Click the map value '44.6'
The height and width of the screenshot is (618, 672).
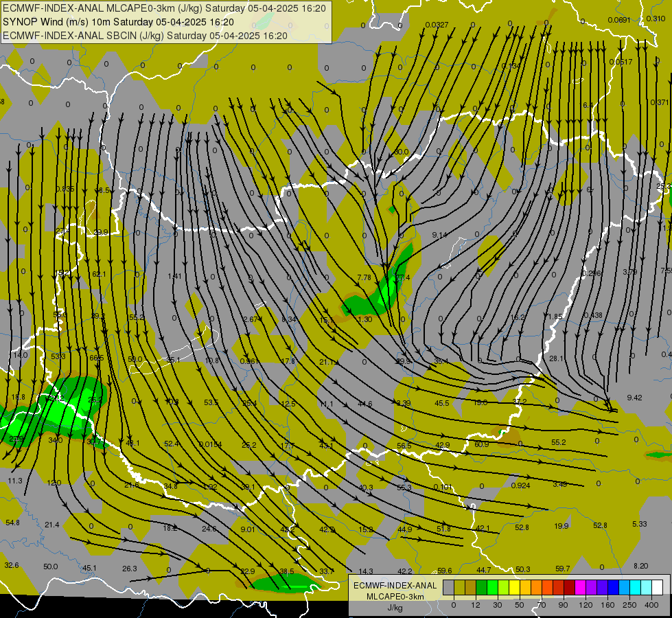(365, 404)
